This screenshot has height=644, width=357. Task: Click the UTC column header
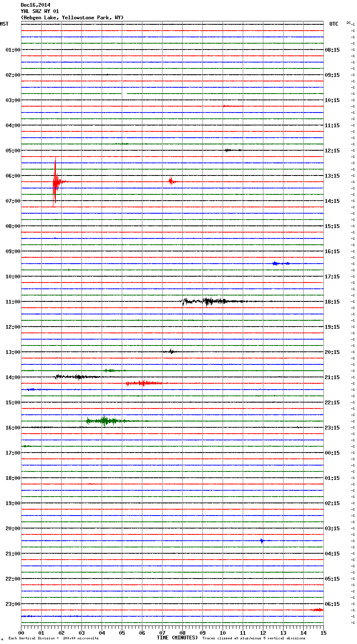click(x=334, y=24)
